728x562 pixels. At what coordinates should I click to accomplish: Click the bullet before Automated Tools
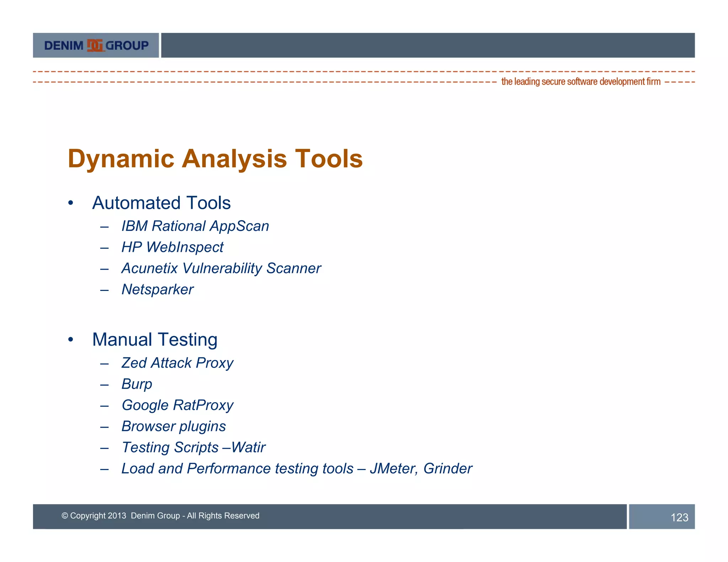pos(71,203)
